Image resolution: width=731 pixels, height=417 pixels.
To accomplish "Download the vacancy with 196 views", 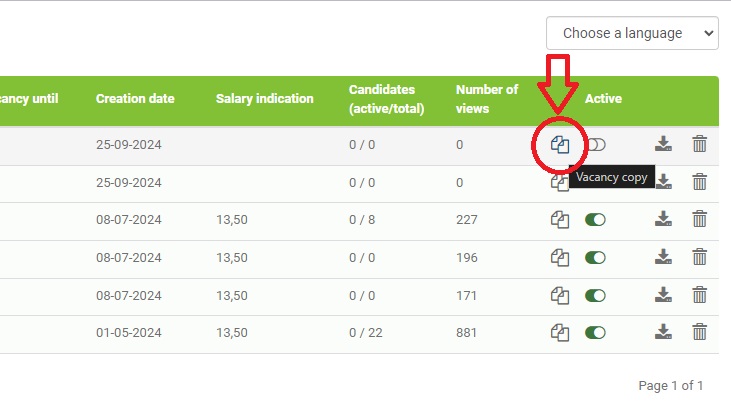I will [663, 257].
